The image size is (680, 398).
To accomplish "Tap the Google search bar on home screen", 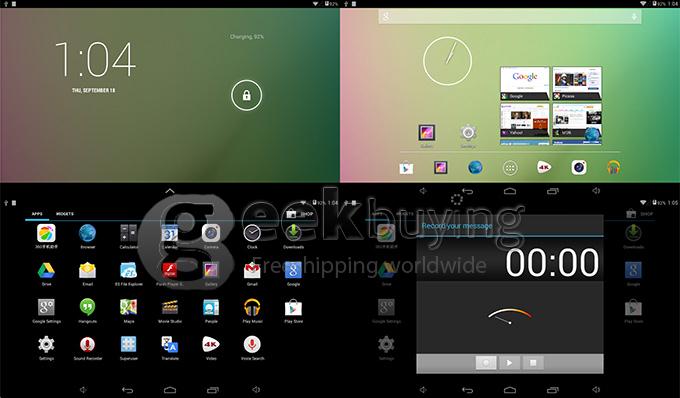I will 510,17.
